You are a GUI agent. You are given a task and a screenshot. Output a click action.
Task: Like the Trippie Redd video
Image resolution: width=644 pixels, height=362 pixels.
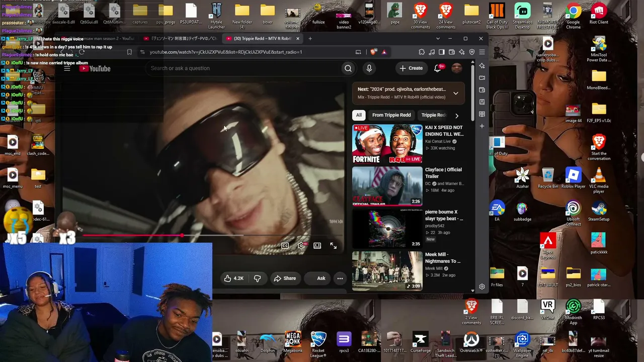(x=234, y=278)
